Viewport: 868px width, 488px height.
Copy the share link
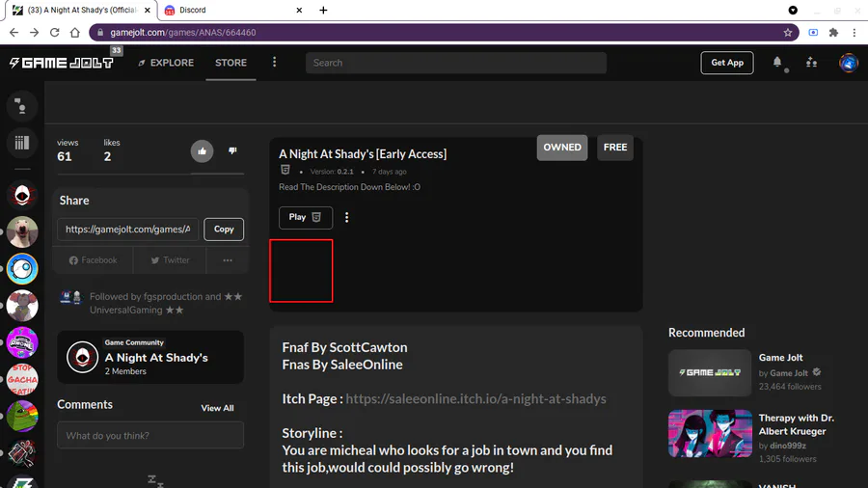224,230
